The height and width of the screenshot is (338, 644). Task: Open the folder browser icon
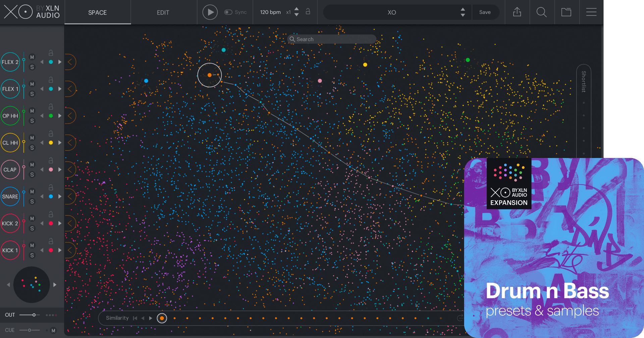point(566,12)
